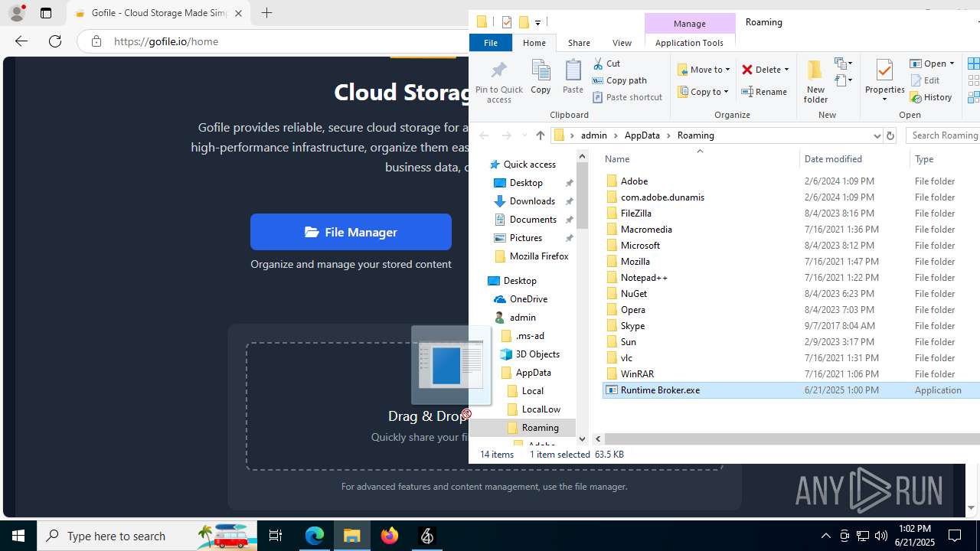Refresh the Gofile browser page

[55, 41]
